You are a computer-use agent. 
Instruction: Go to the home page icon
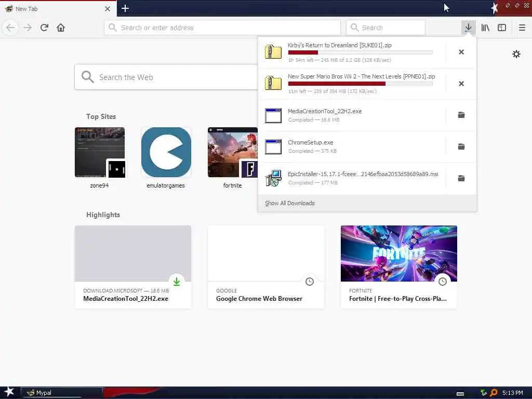(61, 28)
